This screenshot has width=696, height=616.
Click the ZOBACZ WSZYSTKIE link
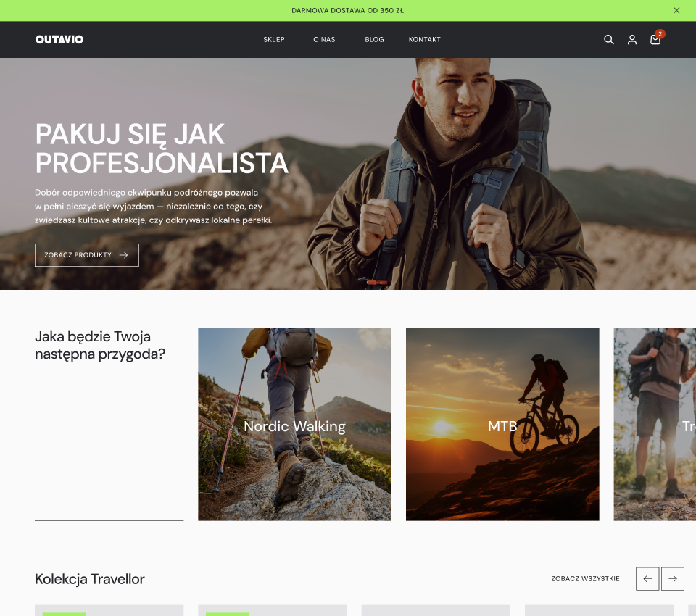pyautogui.click(x=585, y=579)
